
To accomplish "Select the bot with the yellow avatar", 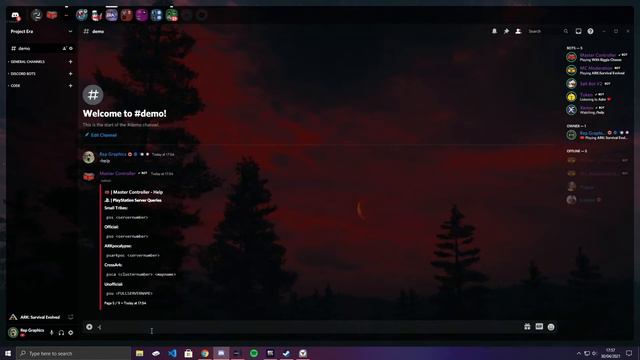I will (x=597, y=97).
